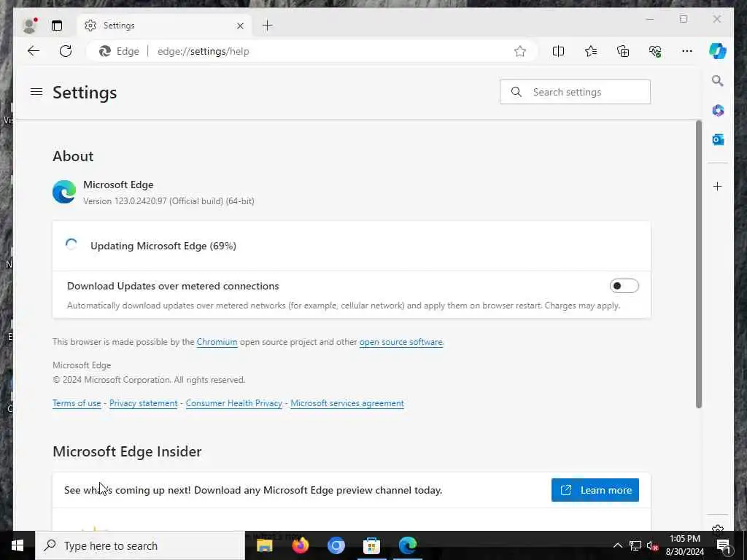Open the Settings hamburger menu

pos(36,91)
